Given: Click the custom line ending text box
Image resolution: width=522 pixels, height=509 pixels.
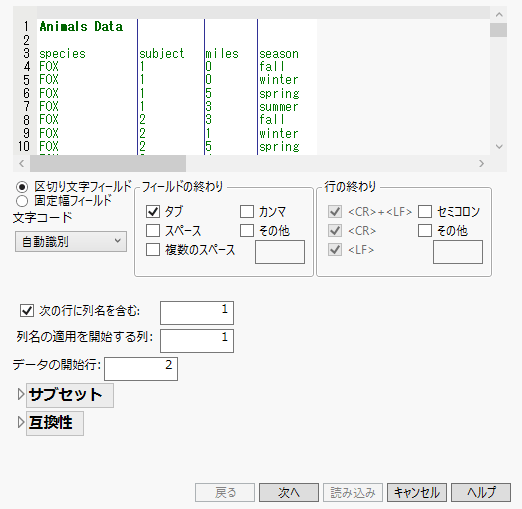Looking at the screenshot, I should (x=458, y=252).
